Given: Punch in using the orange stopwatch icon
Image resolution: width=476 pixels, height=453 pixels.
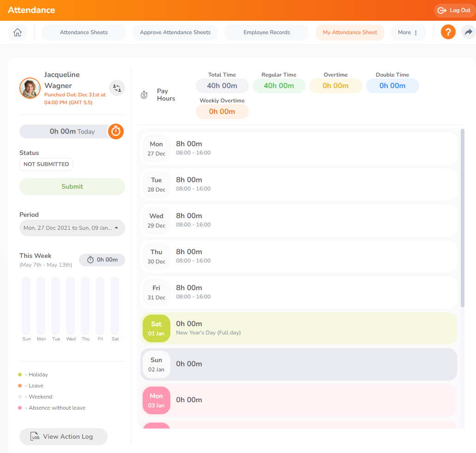Looking at the screenshot, I should pyautogui.click(x=115, y=131).
